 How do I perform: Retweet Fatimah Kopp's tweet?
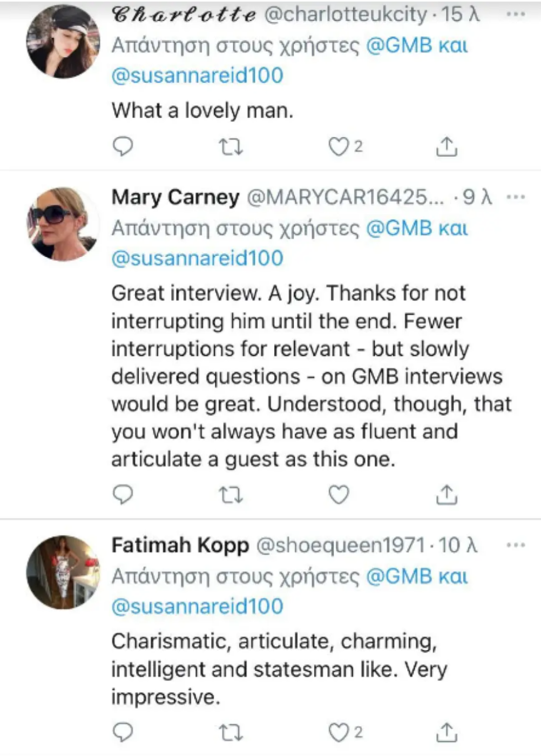(x=231, y=733)
